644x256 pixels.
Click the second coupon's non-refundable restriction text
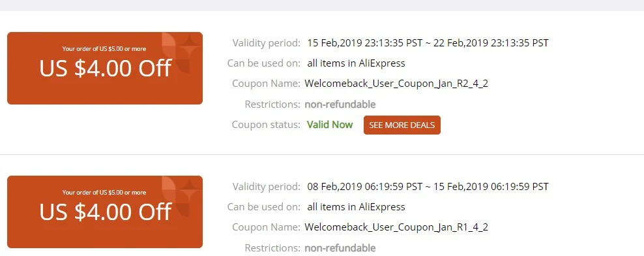point(340,248)
